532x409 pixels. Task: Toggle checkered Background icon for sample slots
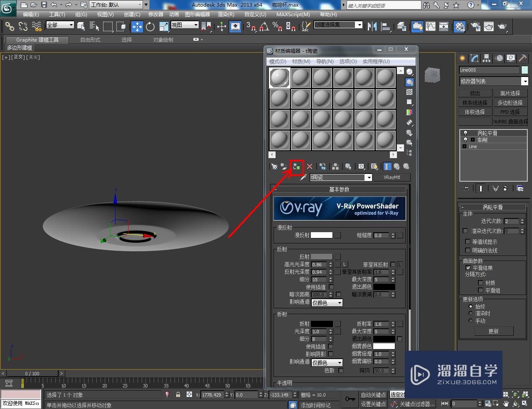coord(409,92)
